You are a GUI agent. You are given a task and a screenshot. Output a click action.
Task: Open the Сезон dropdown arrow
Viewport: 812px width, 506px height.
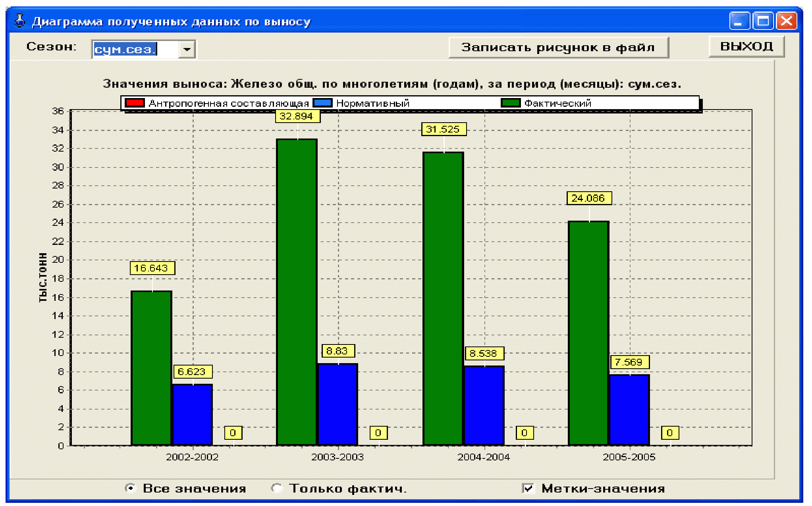[187, 50]
